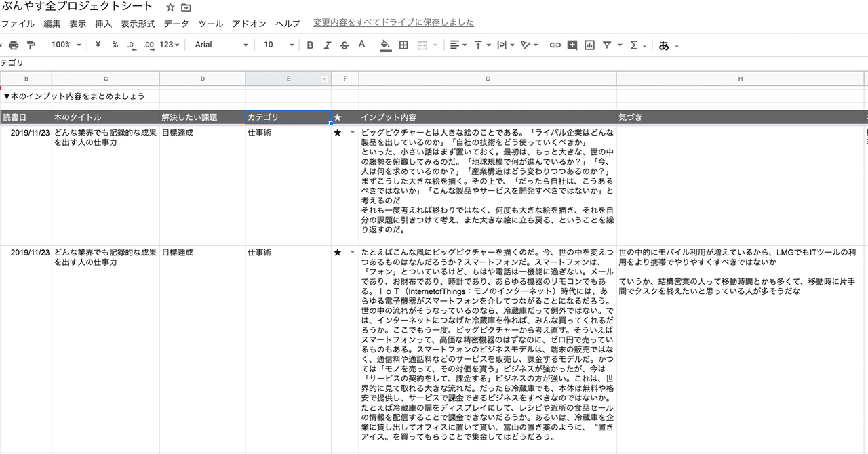
Task: Apply currency format with the ¥ icon
Action: click(x=98, y=45)
